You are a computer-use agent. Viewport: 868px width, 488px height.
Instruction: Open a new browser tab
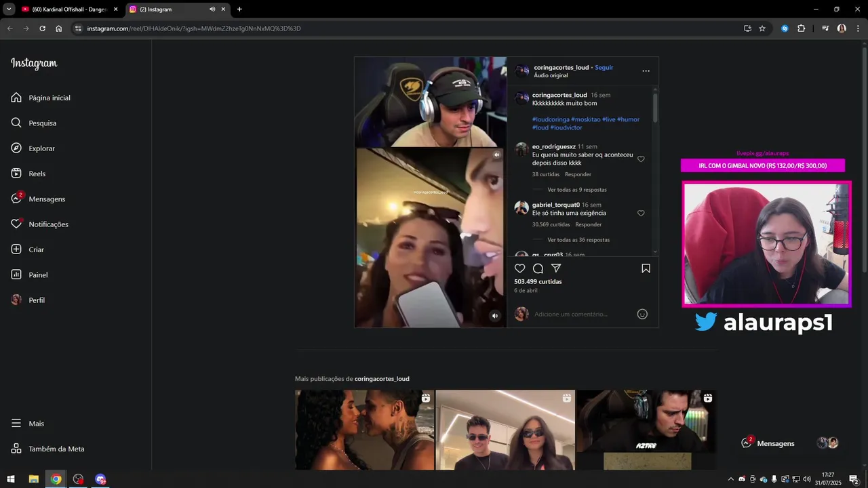click(x=239, y=9)
